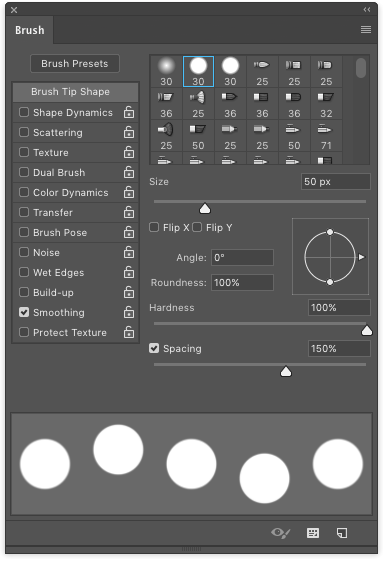Click the brush stroke preview area
This screenshot has height=561, width=383.
tap(192, 464)
